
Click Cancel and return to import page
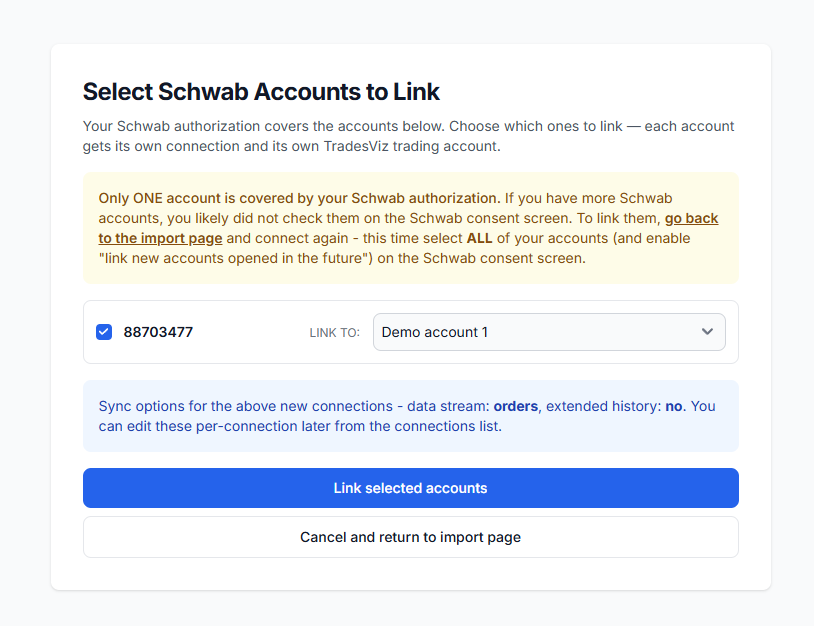coord(411,537)
